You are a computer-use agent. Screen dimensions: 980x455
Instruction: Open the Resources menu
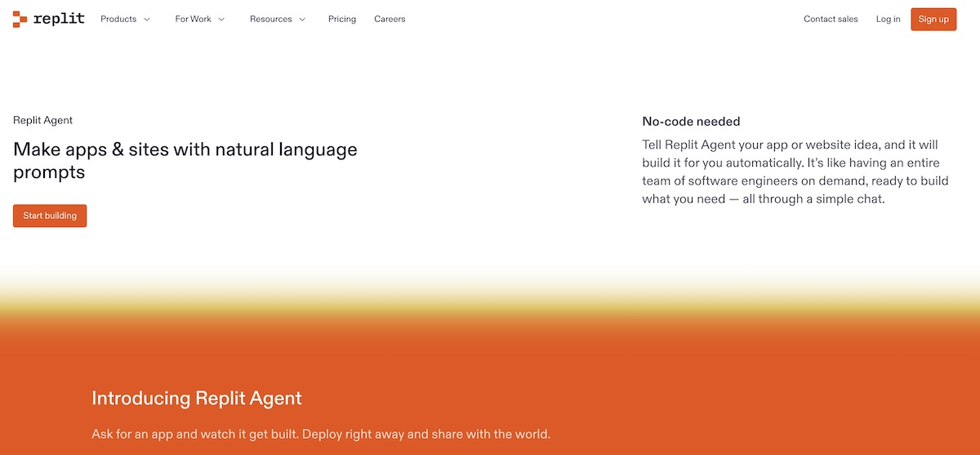pyautogui.click(x=269, y=19)
